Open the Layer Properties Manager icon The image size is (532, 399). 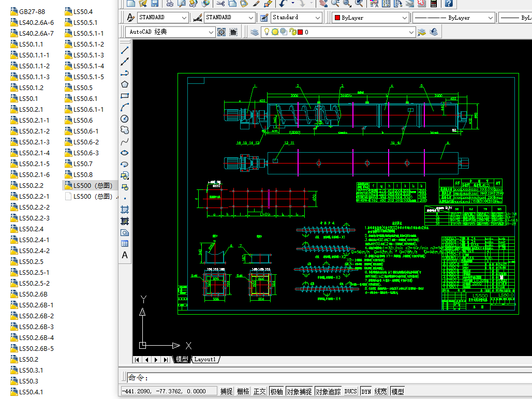pyautogui.click(x=254, y=32)
